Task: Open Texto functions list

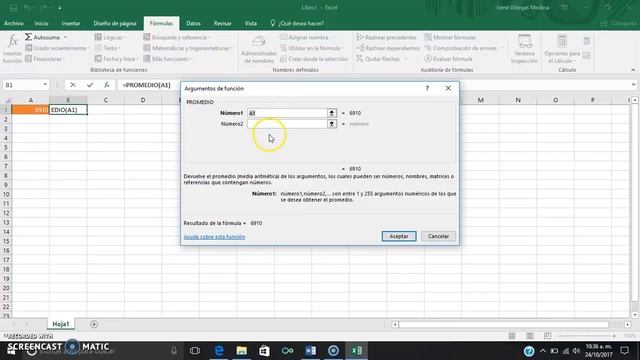Action: click(x=107, y=48)
